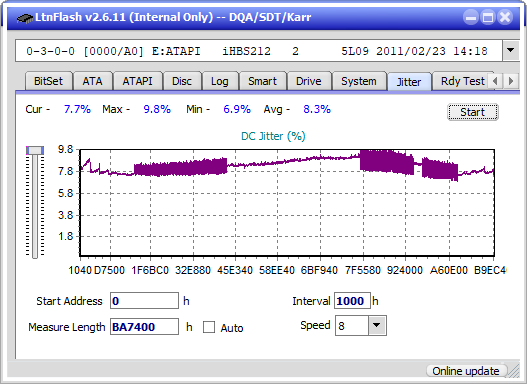Screen dimensions: 527x384
Task: Click the Max jitter value 9.8%
Action: [x=157, y=109]
